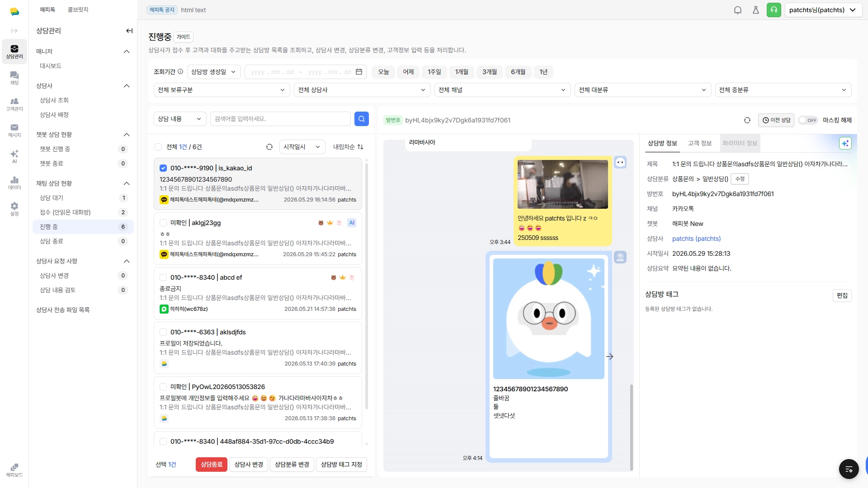Check the 448af884 conversation checkbox
The height and width of the screenshot is (488, 868).
(163, 441)
